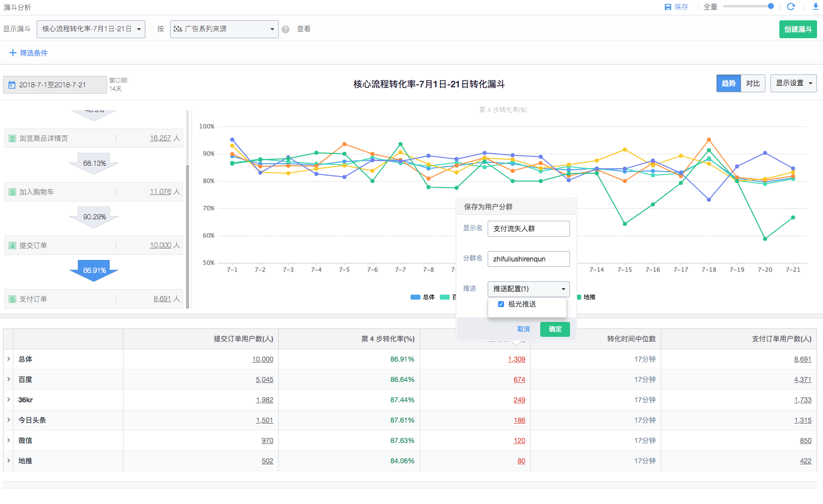Click the 保存 save link
The height and width of the screenshot is (504, 823).
(681, 7)
